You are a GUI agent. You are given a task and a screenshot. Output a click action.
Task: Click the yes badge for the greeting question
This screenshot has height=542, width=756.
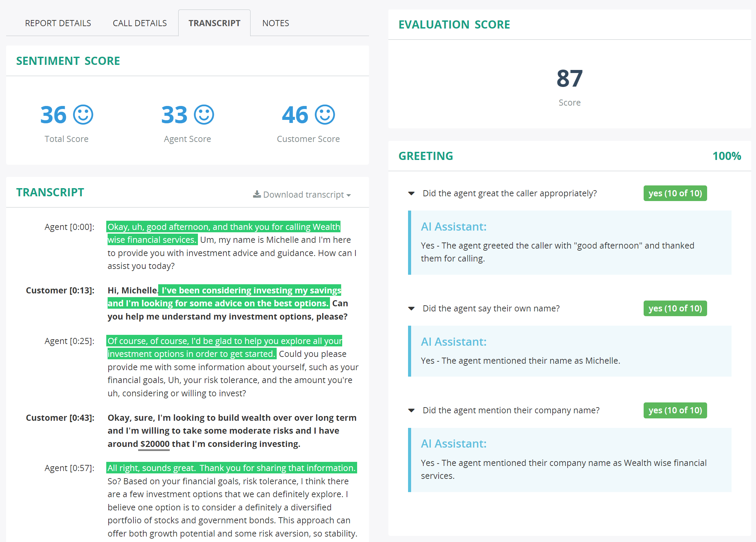pos(675,193)
